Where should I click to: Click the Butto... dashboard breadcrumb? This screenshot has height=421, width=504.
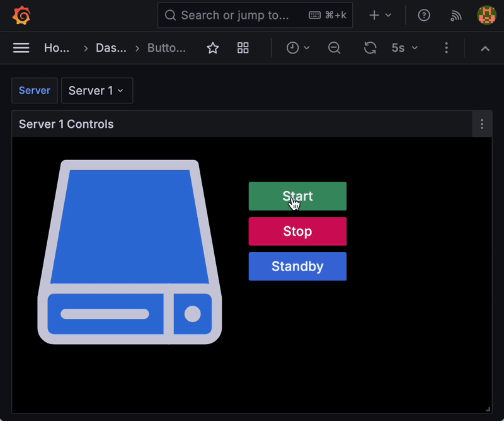[x=166, y=48]
